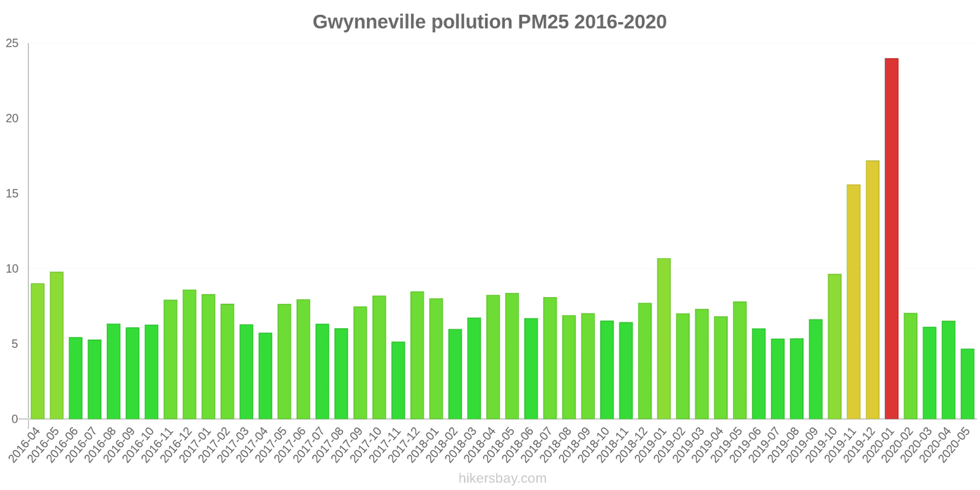This screenshot has height=490, width=980.
Task: Click the 2018-05 bar
Action: pos(512,356)
